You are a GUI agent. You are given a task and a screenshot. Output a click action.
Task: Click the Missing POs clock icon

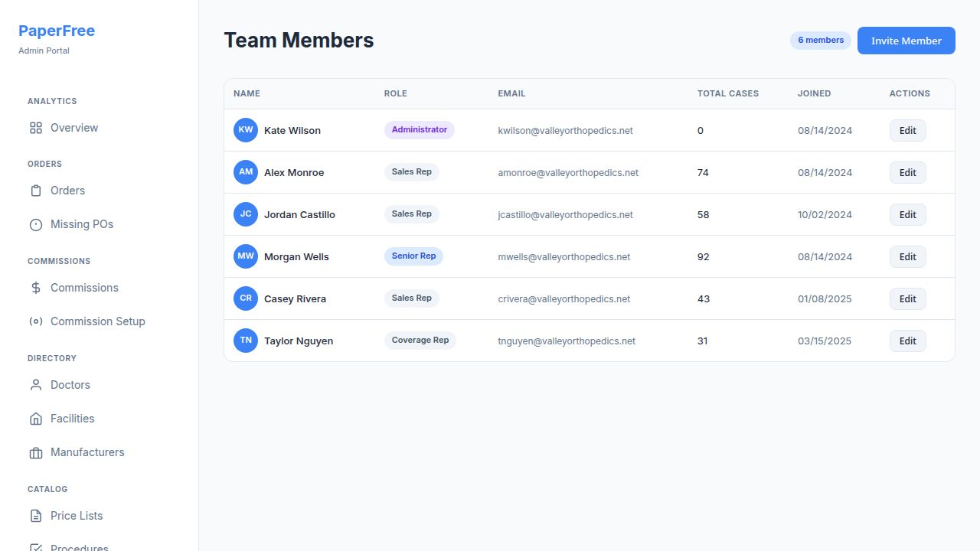35,223
